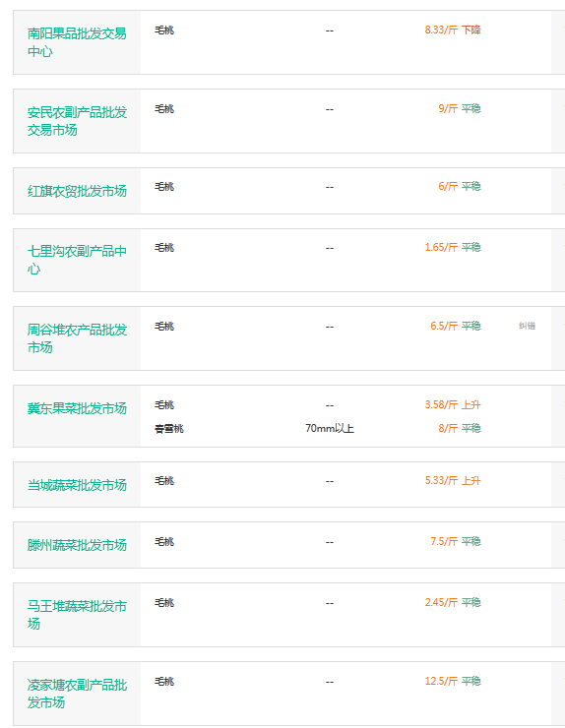Click the 1.65/斤 price entry
Viewport: 565px width, 728px height.
click(x=453, y=248)
